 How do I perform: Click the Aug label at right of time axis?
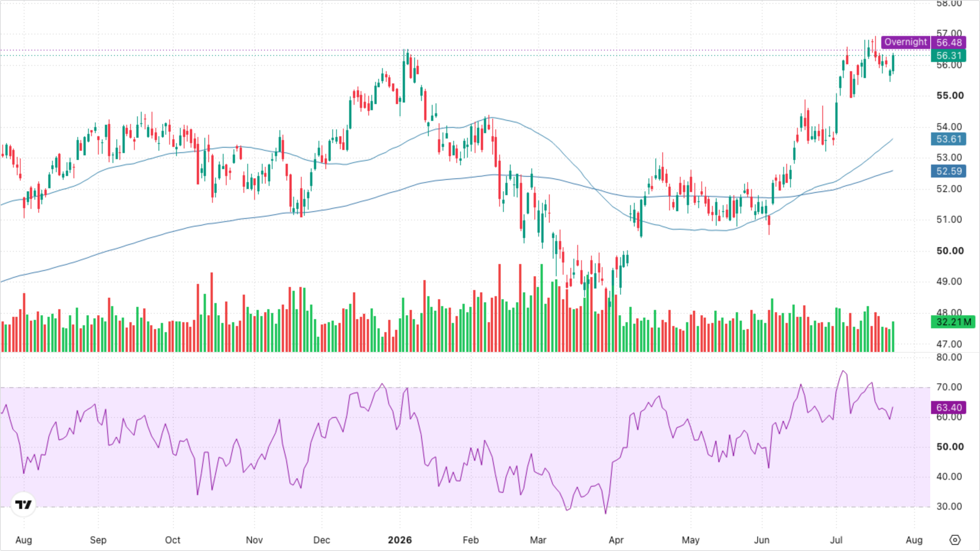[x=914, y=540]
